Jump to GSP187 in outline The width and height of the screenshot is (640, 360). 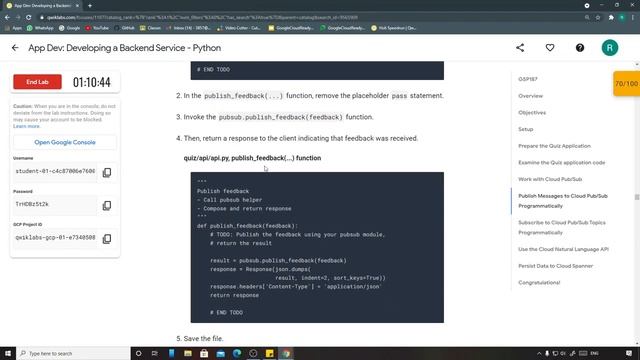coord(528,79)
